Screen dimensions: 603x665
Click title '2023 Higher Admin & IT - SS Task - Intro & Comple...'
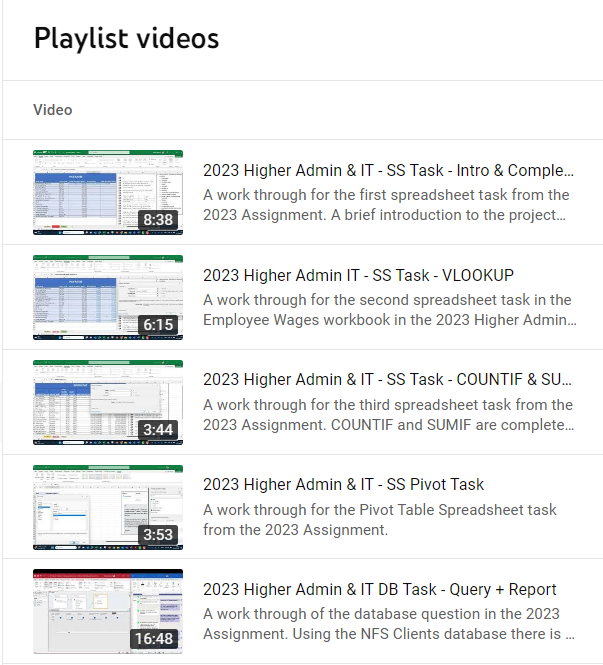[388, 170]
